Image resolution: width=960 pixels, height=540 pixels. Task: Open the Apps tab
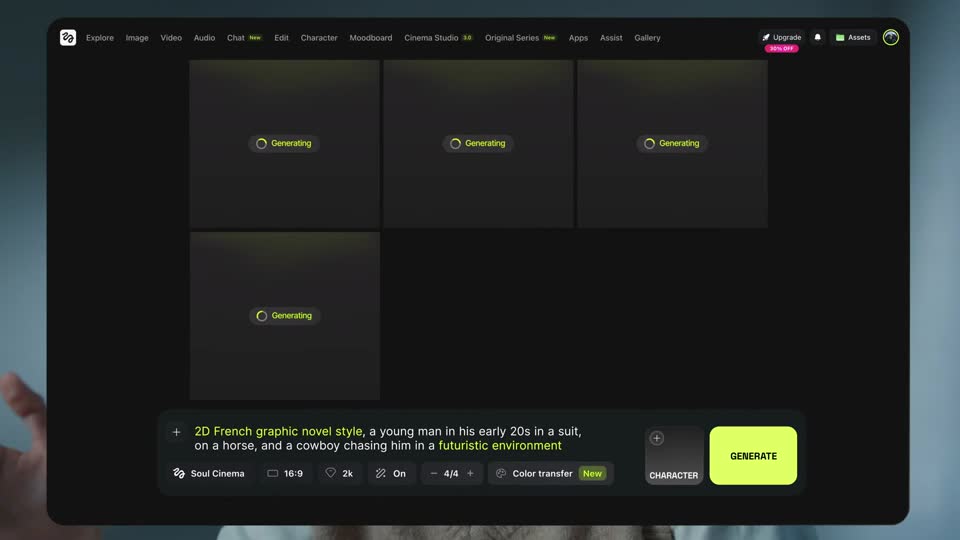coord(578,38)
